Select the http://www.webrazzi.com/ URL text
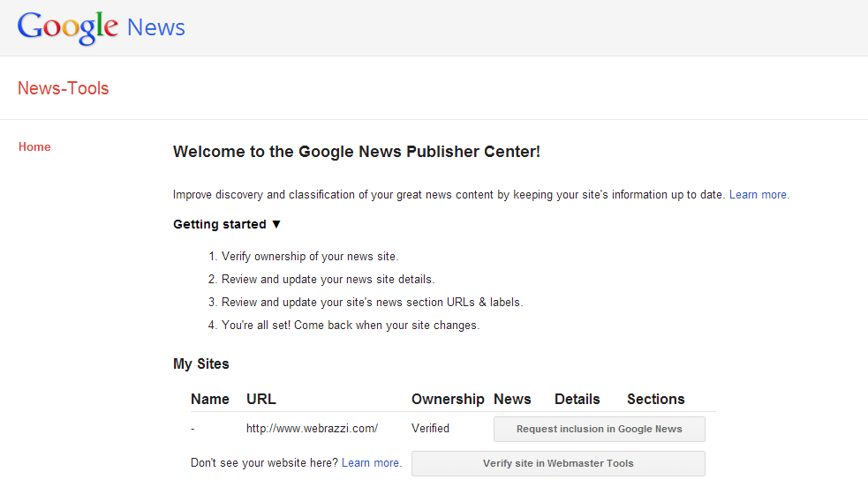Screen dimensions: 868x487 click(313, 429)
